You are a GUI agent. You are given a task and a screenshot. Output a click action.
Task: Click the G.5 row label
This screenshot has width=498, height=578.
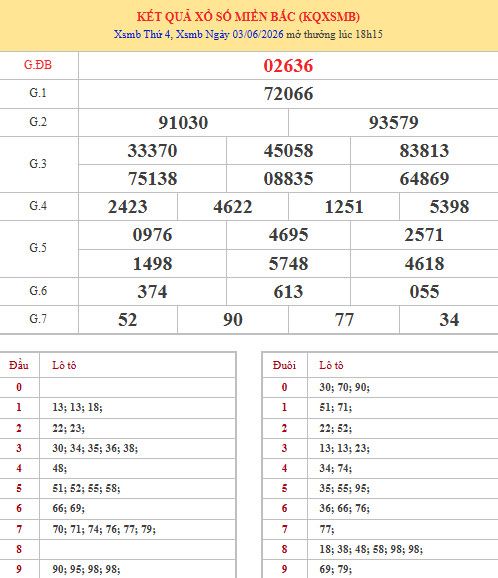click(x=38, y=248)
